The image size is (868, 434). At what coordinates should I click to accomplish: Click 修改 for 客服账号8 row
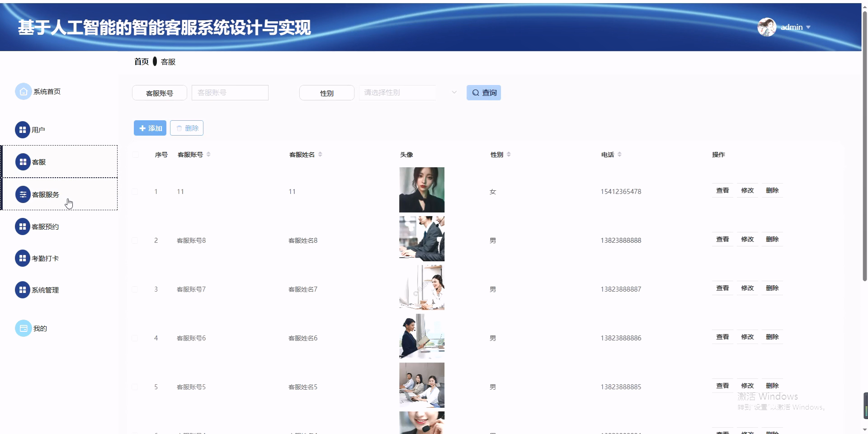click(x=747, y=240)
